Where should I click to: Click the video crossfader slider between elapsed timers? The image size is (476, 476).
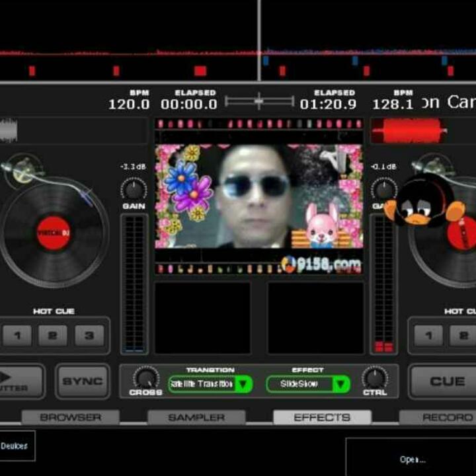pos(259,102)
